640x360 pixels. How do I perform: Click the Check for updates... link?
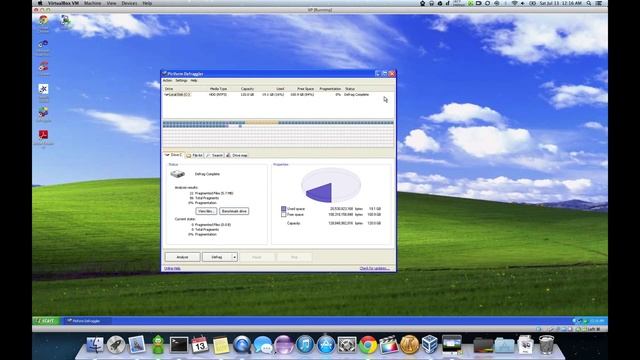point(374,268)
